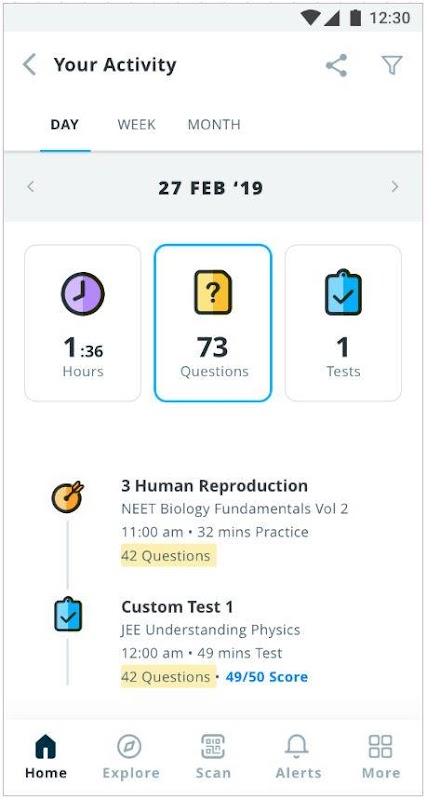Advance to the next date arrow
Image resolution: width=427 pixels, height=800 pixels.
pyautogui.click(x=395, y=187)
